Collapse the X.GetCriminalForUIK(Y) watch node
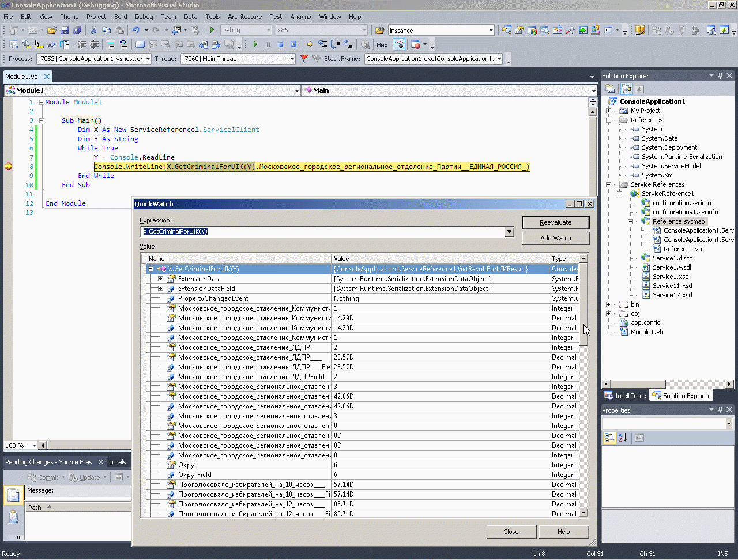 point(150,269)
